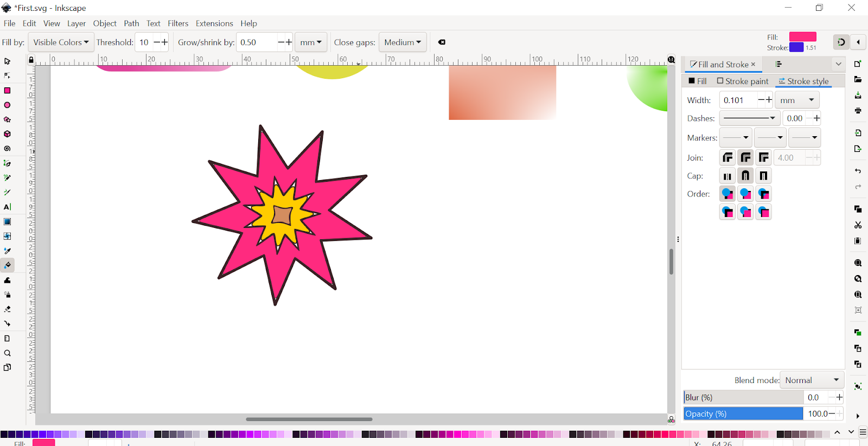Open the start marker dropdown
Viewport: 868px width, 446px height.
coord(736,138)
